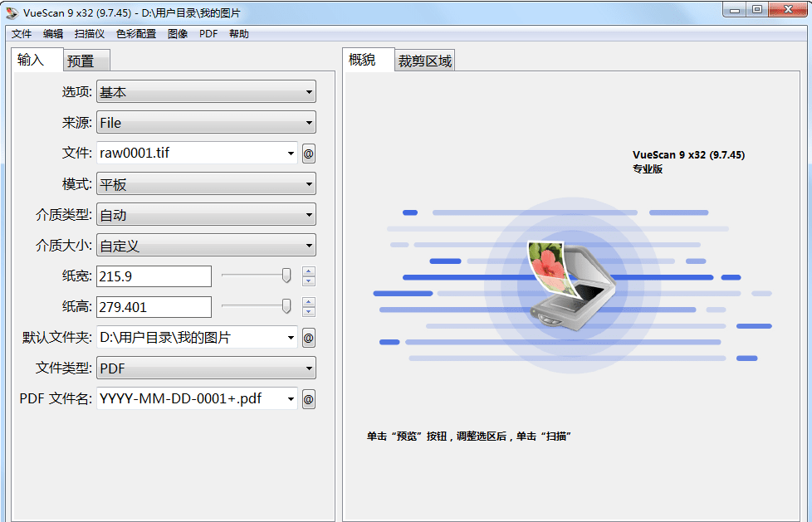
Task: Open the 文件 menu
Action: (x=22, y=34)
